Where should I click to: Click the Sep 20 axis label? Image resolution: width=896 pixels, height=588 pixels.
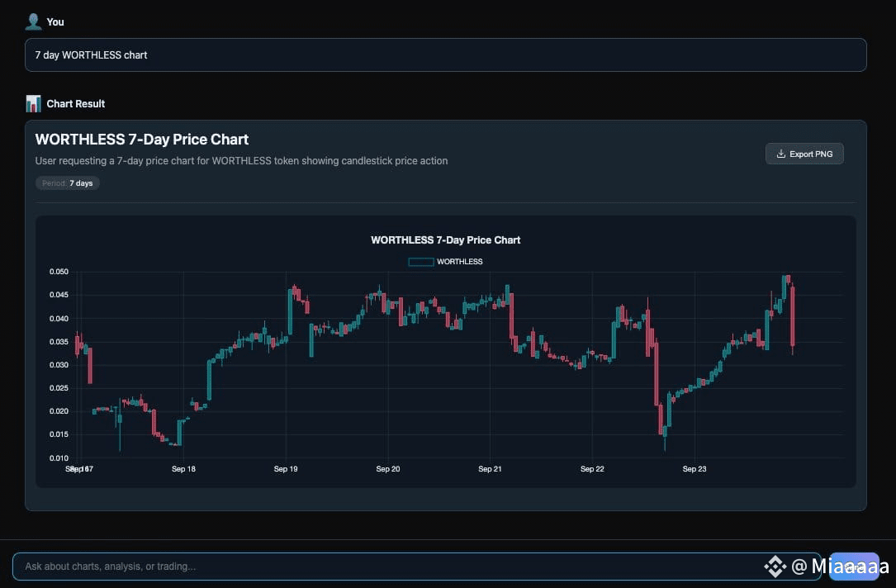pos(388,468)
